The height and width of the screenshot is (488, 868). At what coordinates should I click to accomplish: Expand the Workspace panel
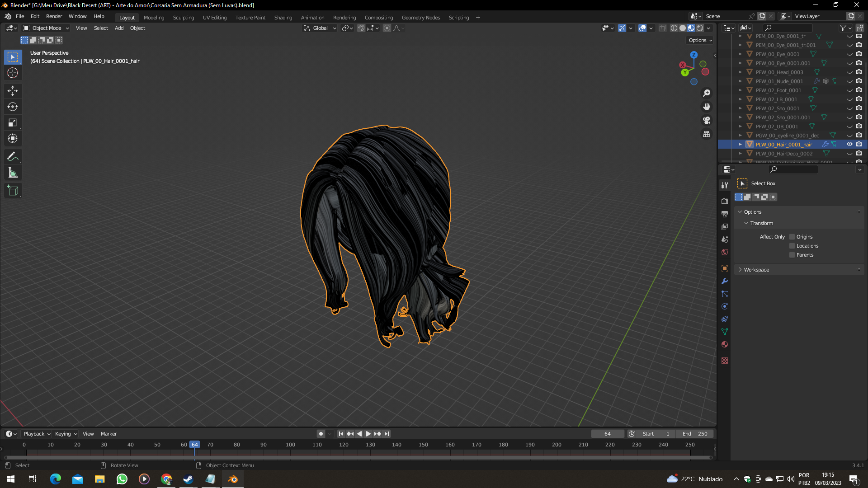point(756,270)
